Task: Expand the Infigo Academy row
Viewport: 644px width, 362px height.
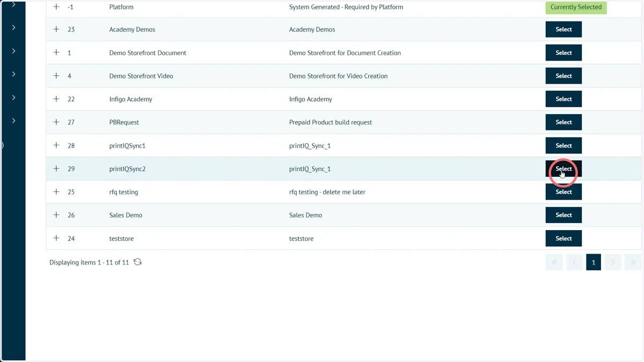Action: [x=56, y=99]
